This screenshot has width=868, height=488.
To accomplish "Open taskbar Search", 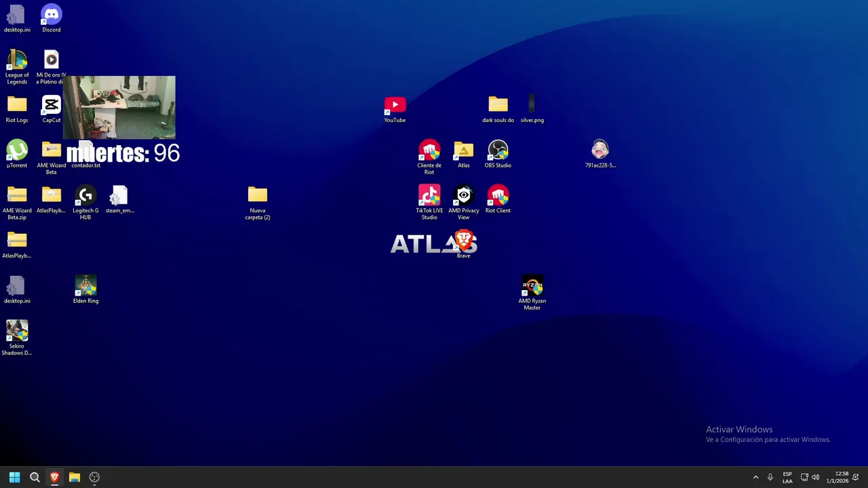I will click(x=35, y=477).
